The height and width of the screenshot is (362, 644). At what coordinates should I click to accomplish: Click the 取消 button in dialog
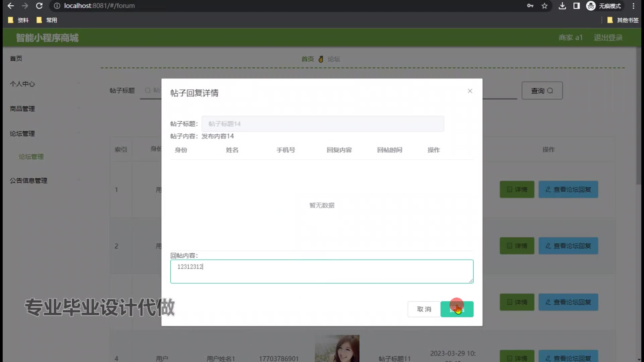coord(424,309)
